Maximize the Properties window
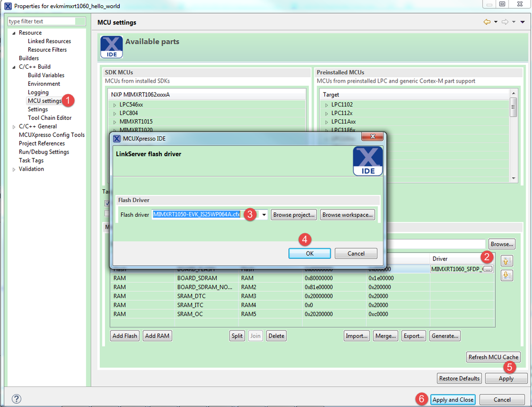 coord(502,4)
